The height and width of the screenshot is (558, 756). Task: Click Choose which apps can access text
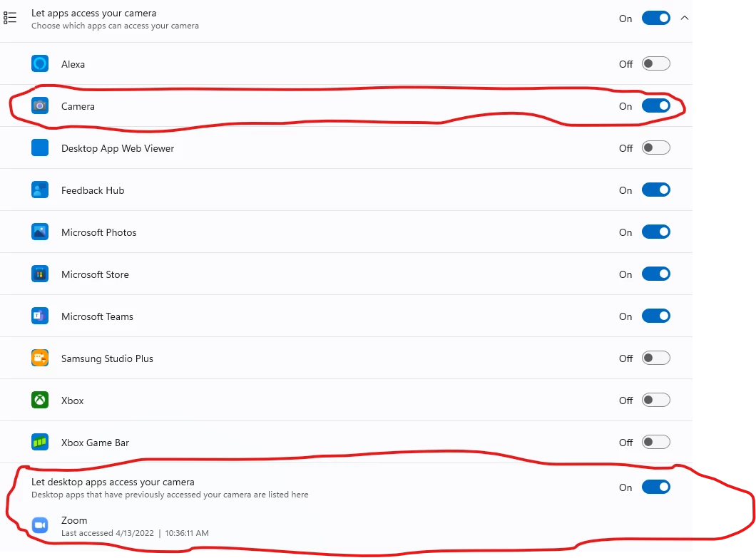(115, 26)
